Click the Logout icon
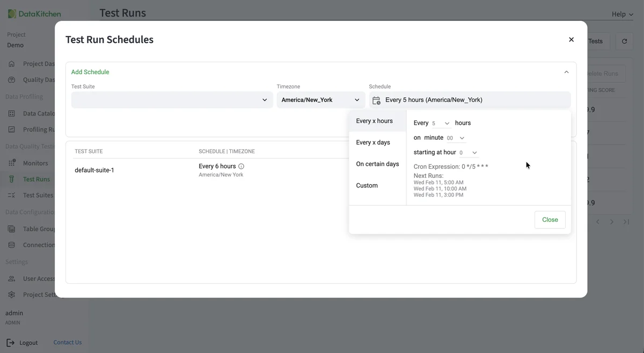The height and width of the screenshot is (353, 644). (x=10, y=342)
